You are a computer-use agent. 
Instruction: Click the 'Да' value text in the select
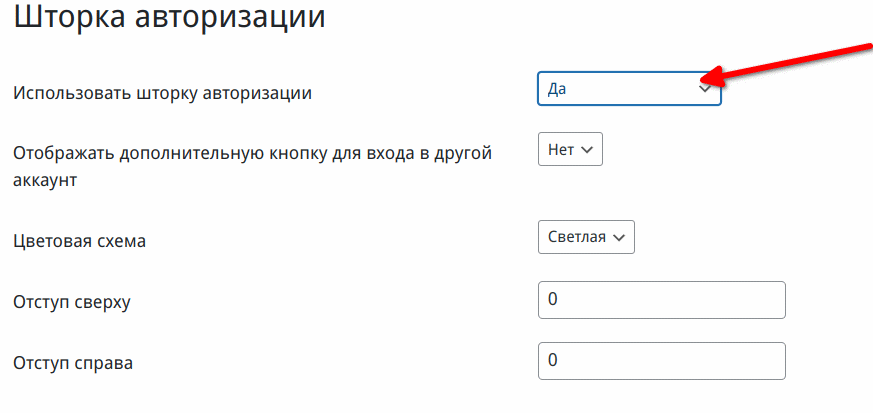tap(557, 88)
